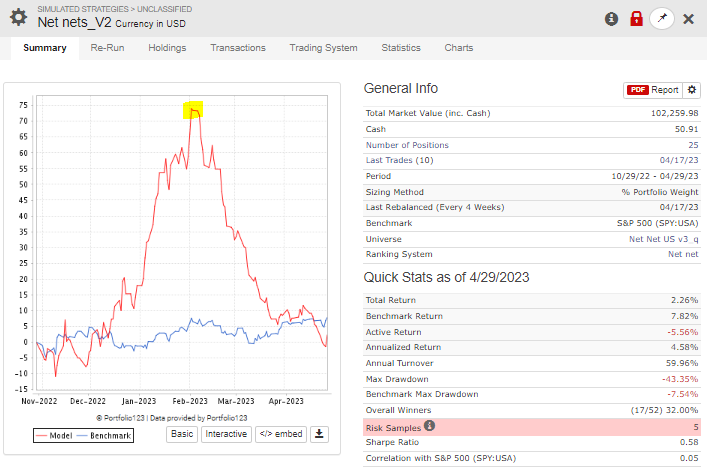Open the Number of Positions link
The height and width of the screenshot is (472, 707).
(407, 145)
